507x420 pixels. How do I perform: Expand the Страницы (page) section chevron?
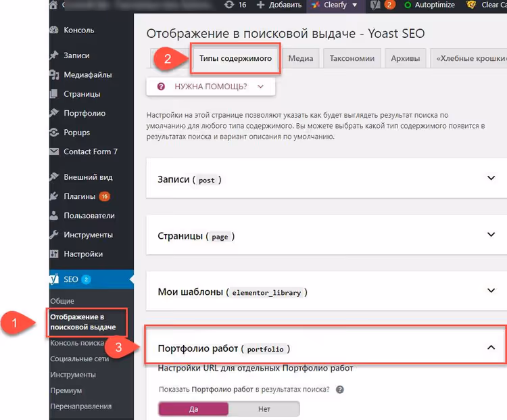pos(491,235)
